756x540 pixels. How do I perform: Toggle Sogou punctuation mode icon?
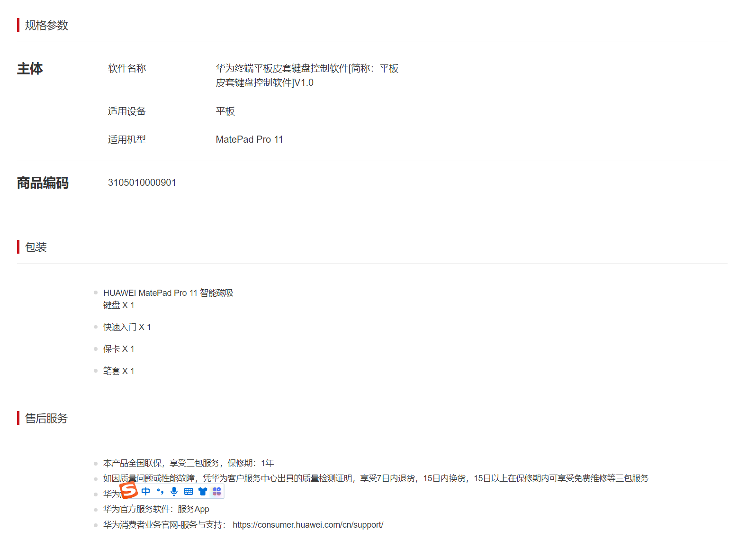coord(160,491)
